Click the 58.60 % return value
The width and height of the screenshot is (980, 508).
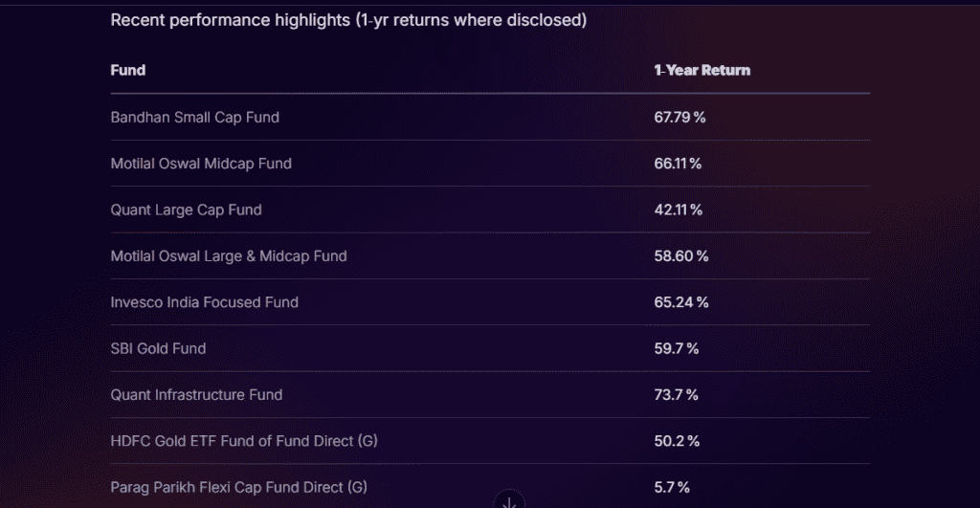click(x=680, y=256)
